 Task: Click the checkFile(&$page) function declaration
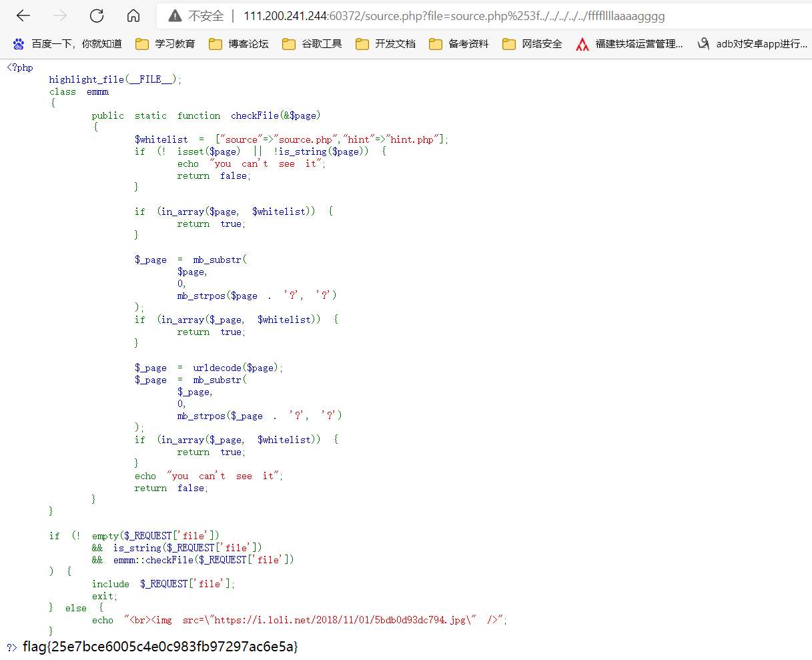point(206,115)
